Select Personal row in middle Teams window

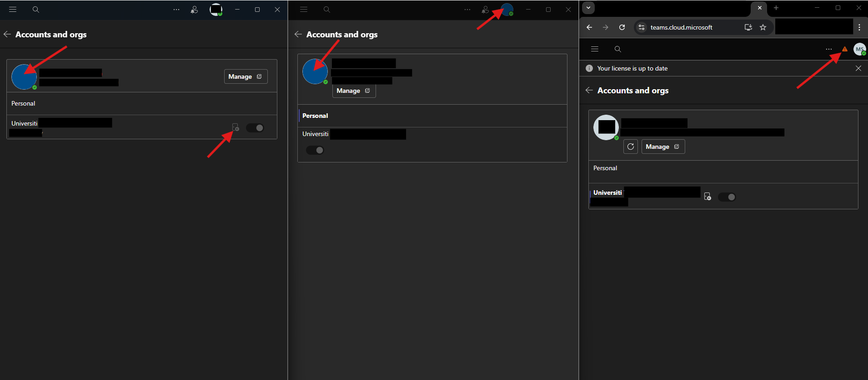point(432,116)
